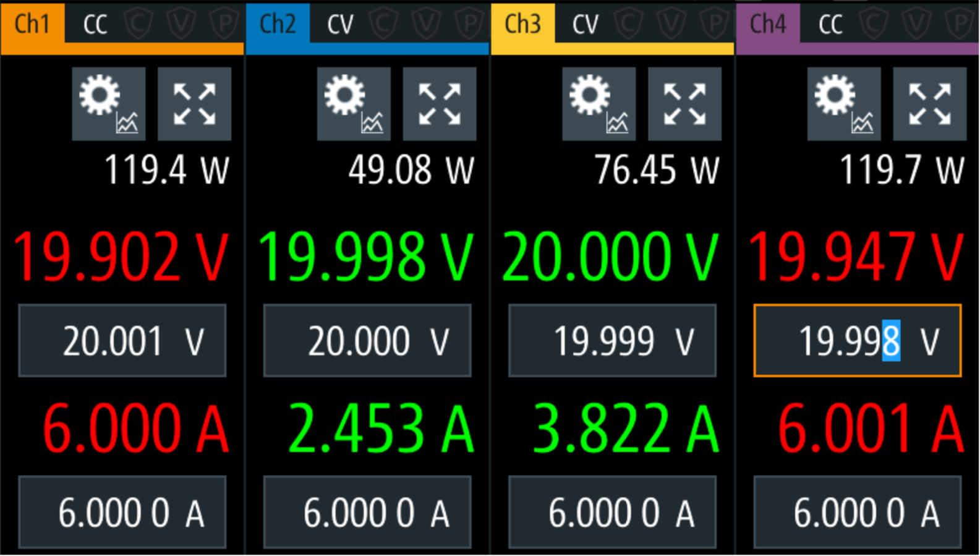Expand Ch1 view with arrows icon
Image resolution: width=980 pixels, height=556 pixels.
[195, 104]
